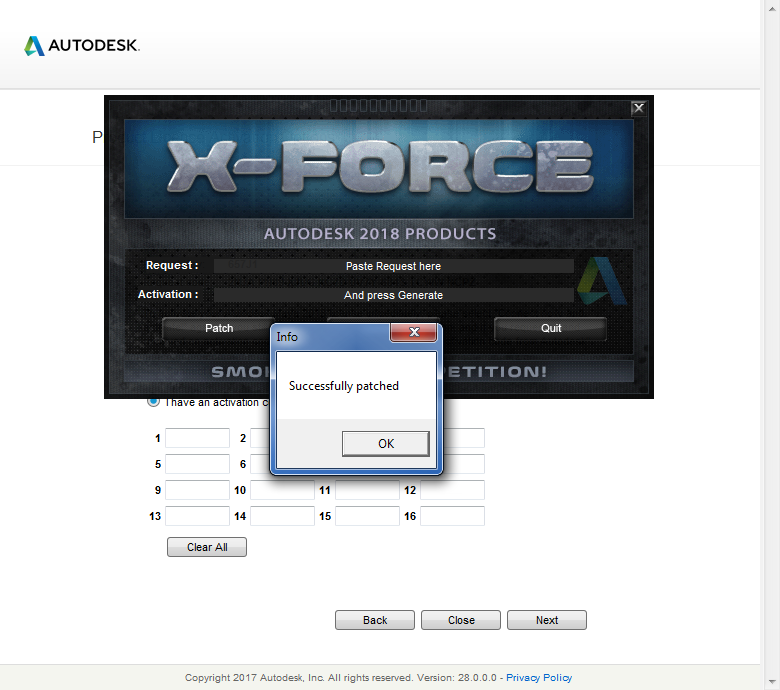Click the scrollbar up arrow
The height and width of the screenshot is (690, 780).
tap(773, 8)
